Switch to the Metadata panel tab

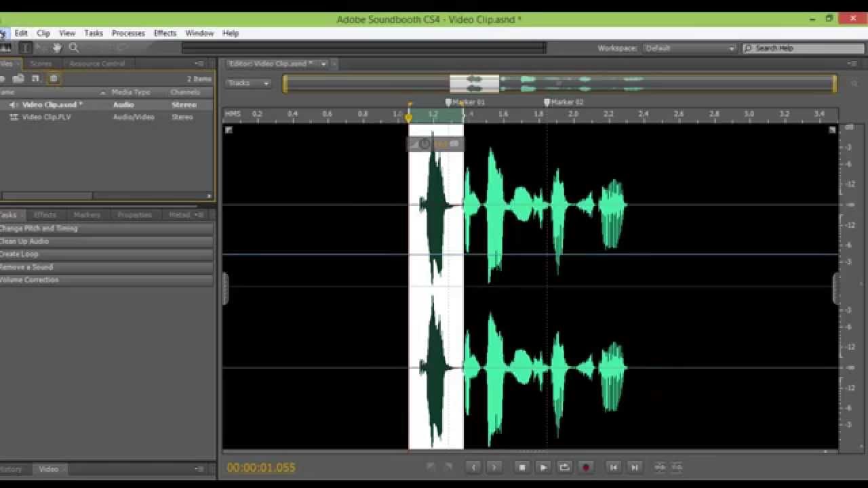(179, 215)
